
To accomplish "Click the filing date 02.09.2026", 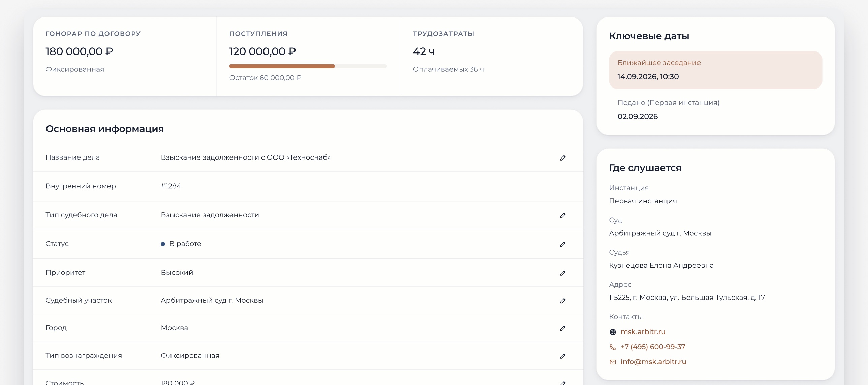I will [638, 117].
